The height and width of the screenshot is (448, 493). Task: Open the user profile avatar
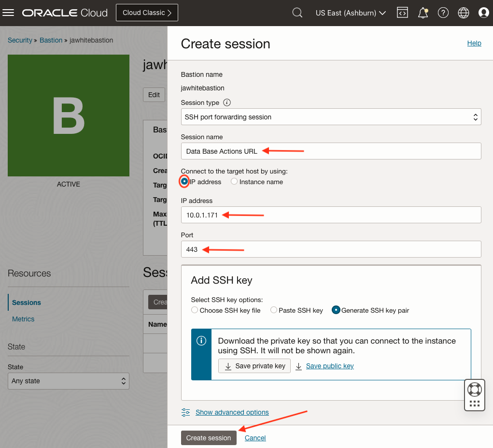point(484,13)
